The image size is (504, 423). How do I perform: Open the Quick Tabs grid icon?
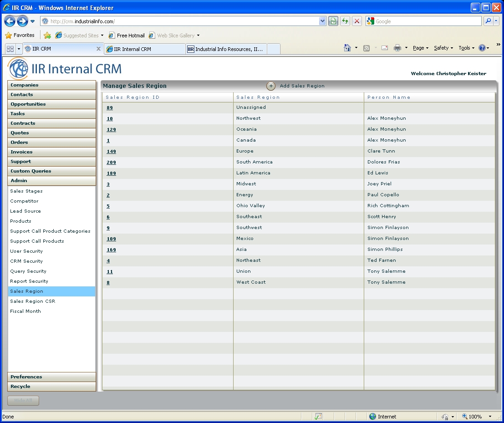tap(10, 49)
